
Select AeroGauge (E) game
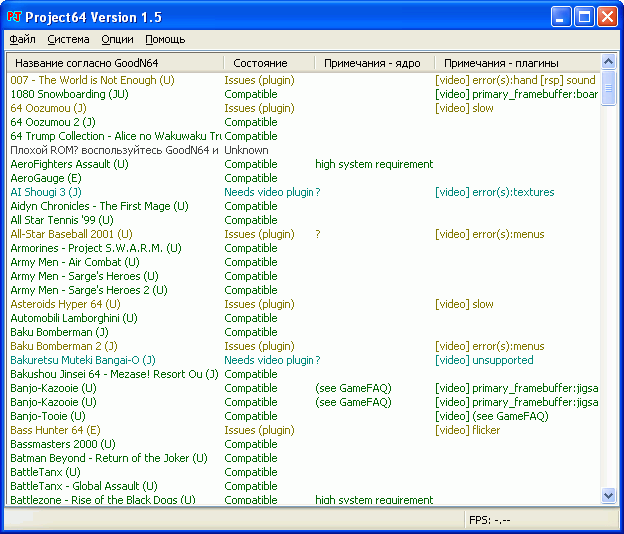(x=46, y=178)
